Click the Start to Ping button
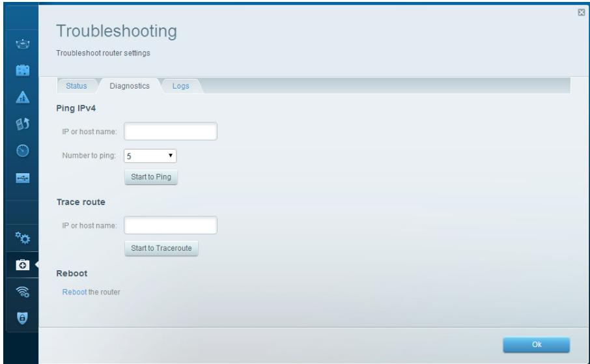590x364 pixels. click(x=151, y=177)
